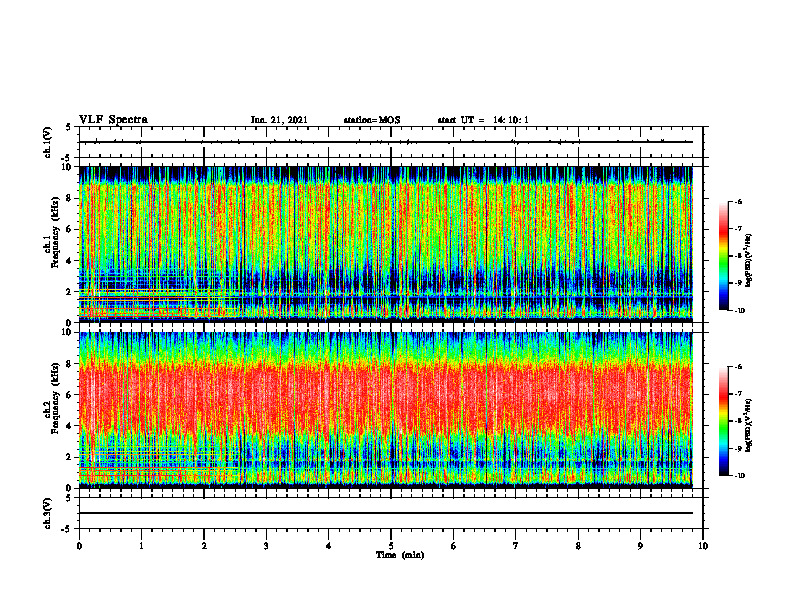Click the "-10" tick on ch.1 colorbar
The height and width of the screenshot is (612, 792).
(x=739, y=311)
